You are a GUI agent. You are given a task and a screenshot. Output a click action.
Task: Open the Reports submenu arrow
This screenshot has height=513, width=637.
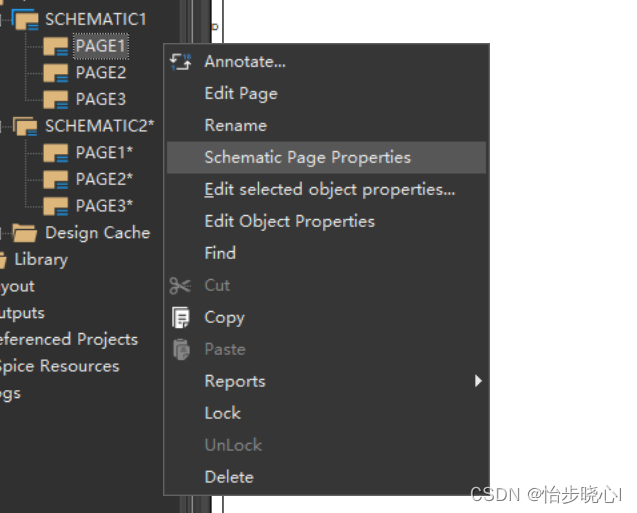478,381
